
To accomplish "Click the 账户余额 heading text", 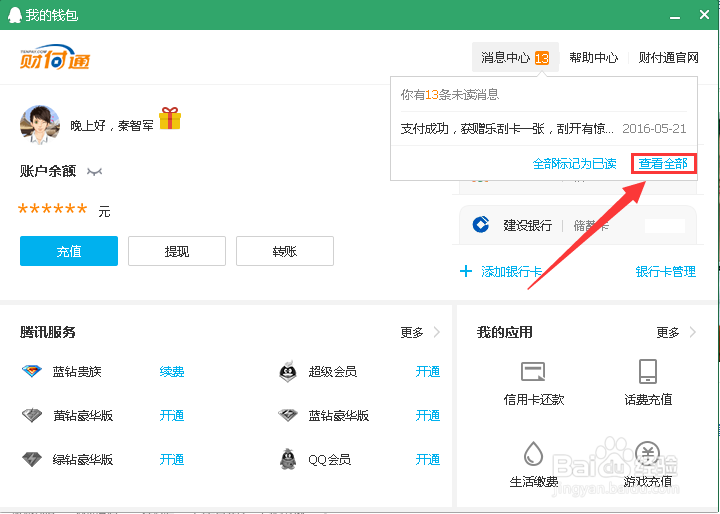I will pos(48,171).
